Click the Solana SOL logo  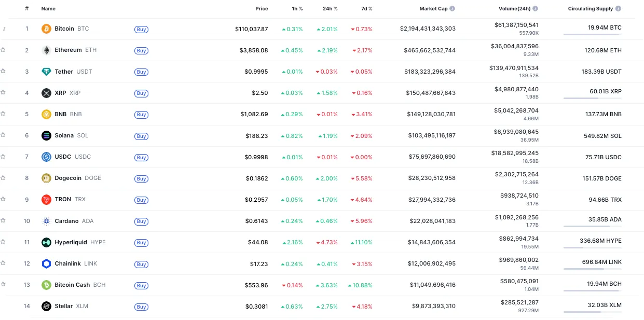click(x=46, y=135)
